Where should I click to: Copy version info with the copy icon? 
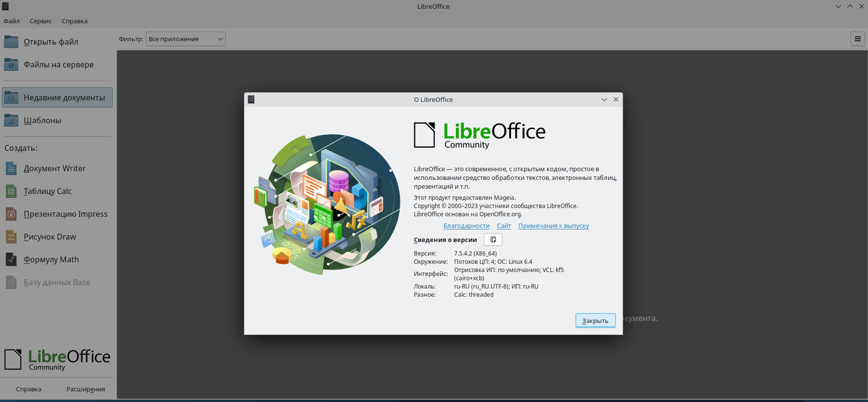point(493,239)
